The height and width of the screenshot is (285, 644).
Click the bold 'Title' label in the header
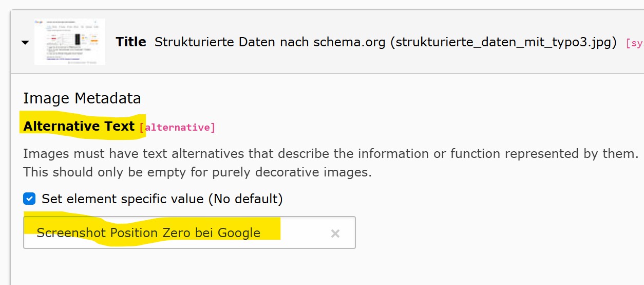131,42
